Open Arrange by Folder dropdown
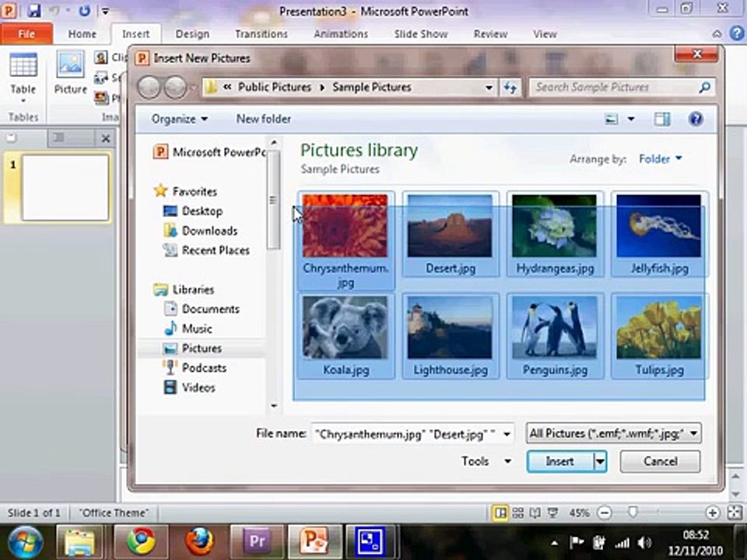The image size is (747, 560). tap(661, 159)
